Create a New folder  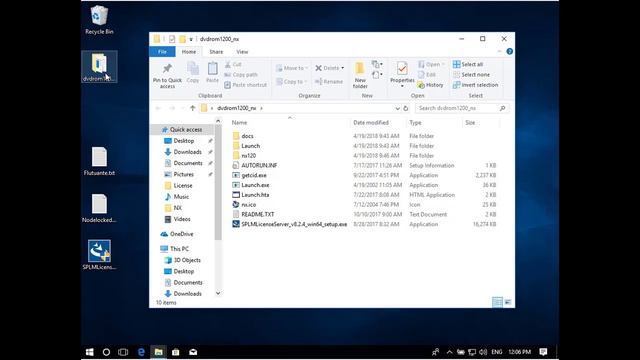360,75
